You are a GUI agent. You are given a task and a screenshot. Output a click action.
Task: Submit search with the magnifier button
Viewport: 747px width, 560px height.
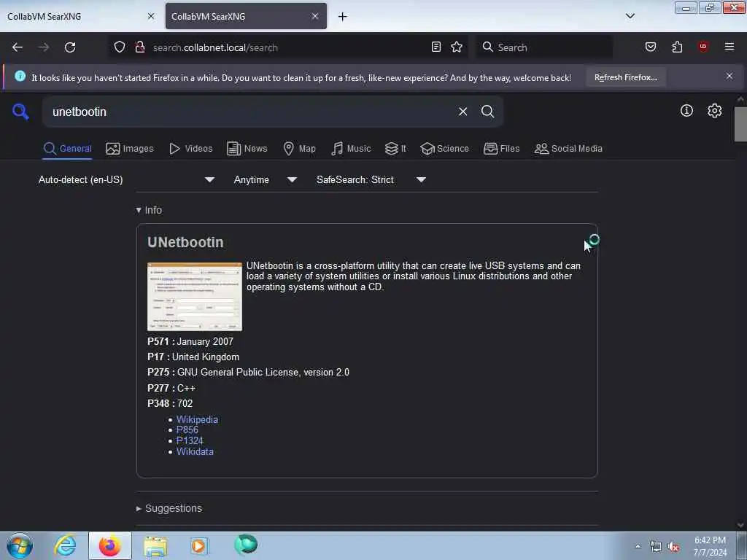tap(487, 112)
